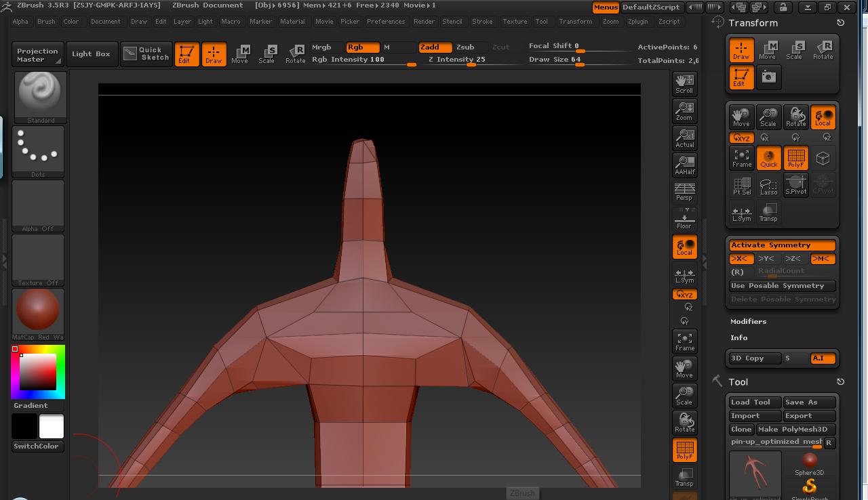Enable >Y< symmetry axis

click(x=766, y=259)
